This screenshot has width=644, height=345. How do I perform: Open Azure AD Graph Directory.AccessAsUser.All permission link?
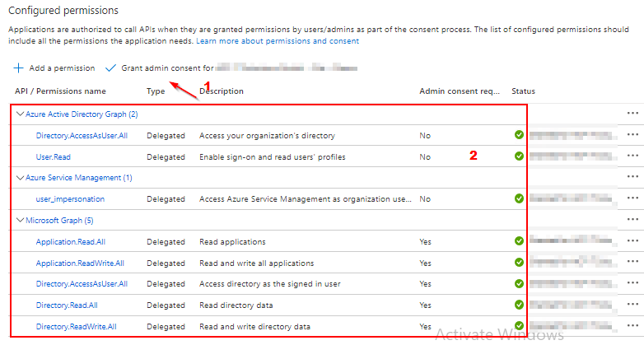click(x=82, y=136)
